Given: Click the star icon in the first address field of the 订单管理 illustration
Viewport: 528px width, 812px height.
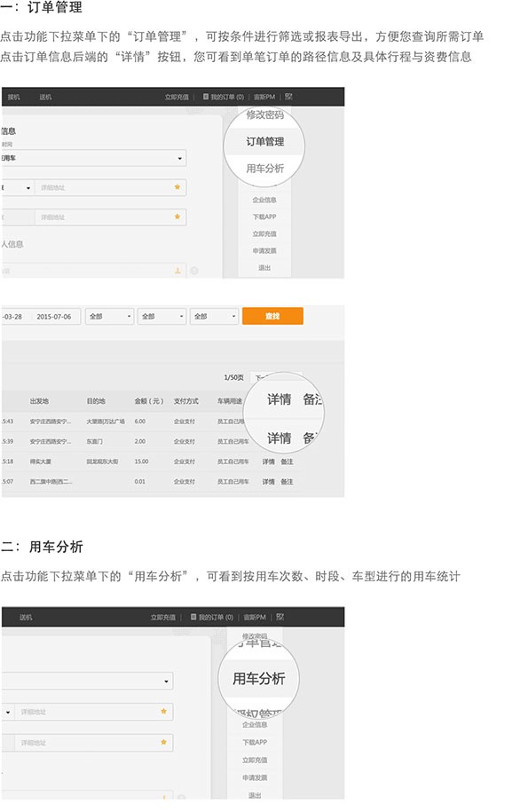Looking at the screenshot, I should coord(177,187).
